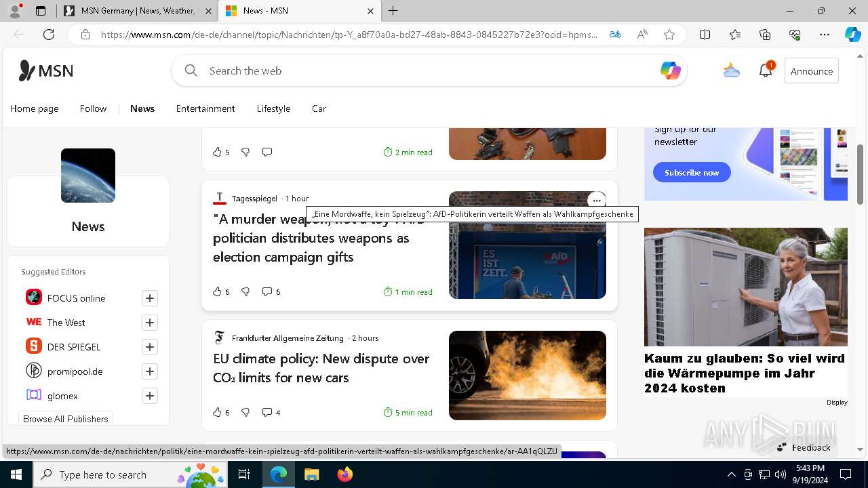Screen dimensions: 868x488
Task: Open Task View on taskbar
Action: pyautogui.click(x=244, y=474)
